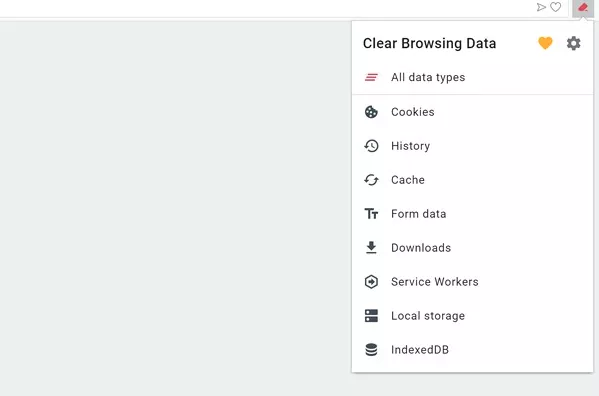Choose Service Workers entry
This screenshot has height=396, width=599.
pos(473,282)
